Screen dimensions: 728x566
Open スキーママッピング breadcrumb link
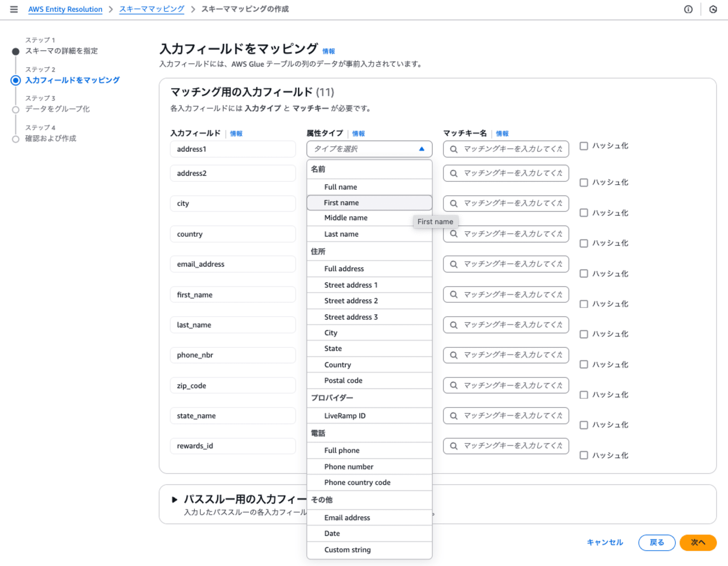[152, 9]
